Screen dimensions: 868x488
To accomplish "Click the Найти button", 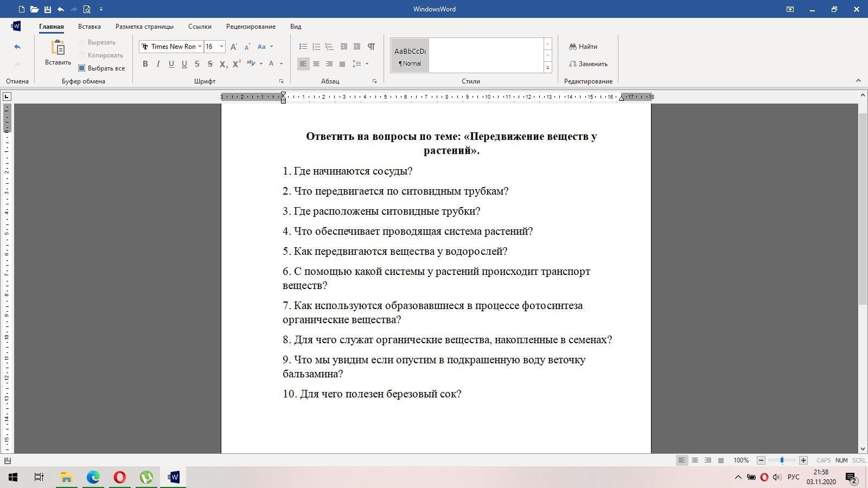I will click(x=583, y=47).
